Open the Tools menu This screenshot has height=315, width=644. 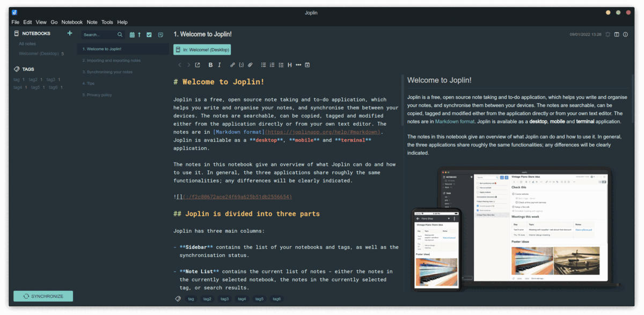pos(107,22)
